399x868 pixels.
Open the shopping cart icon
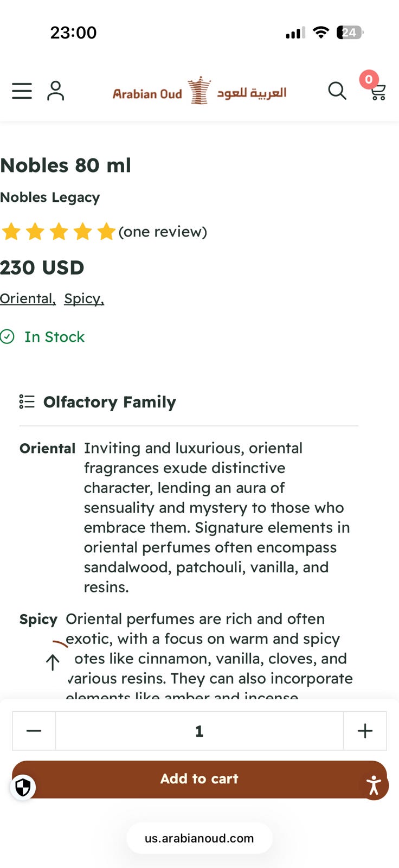pyautogui.click(x=378, y=93)
